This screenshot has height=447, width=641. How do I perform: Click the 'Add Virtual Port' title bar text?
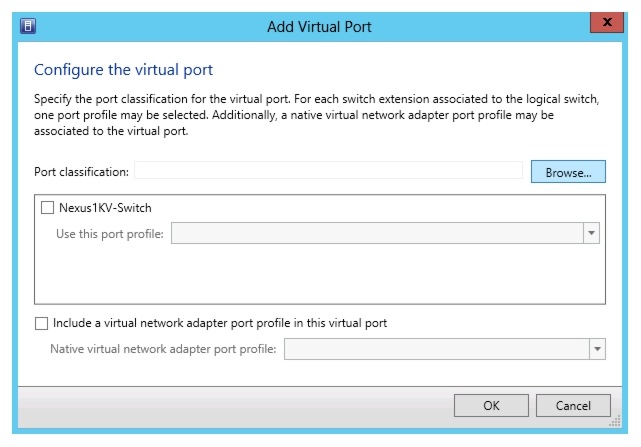[x=319, y=26]
